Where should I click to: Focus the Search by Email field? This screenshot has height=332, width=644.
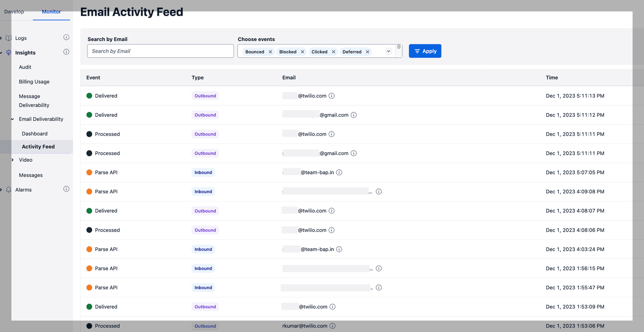click(160, 51)
